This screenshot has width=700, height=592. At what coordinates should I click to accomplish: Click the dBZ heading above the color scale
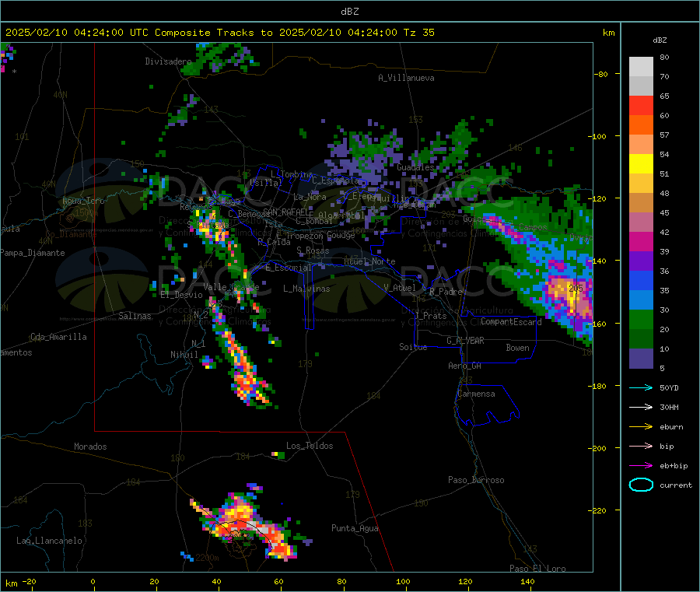[x=660, y=40]
